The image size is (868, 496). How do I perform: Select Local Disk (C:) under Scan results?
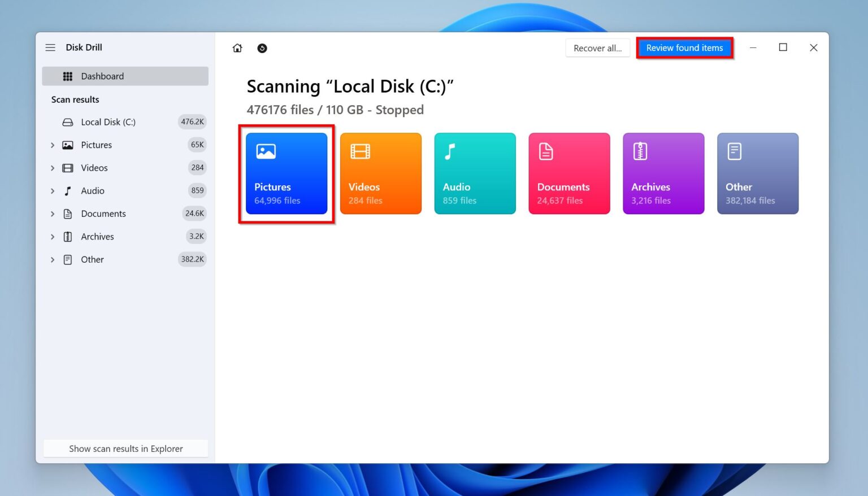click(x=108, y=121)
